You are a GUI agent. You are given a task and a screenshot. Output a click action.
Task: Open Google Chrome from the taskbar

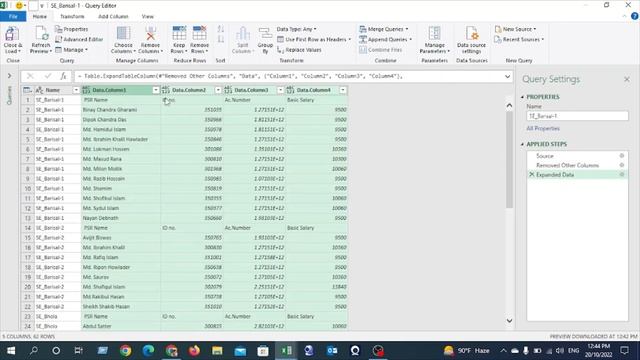tap(125, 351)
